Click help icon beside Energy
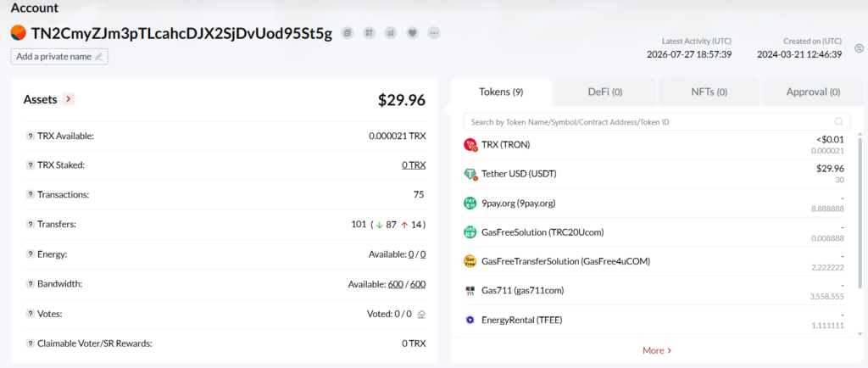This screenshot has height=368, width=868. (x=30, y=254)
